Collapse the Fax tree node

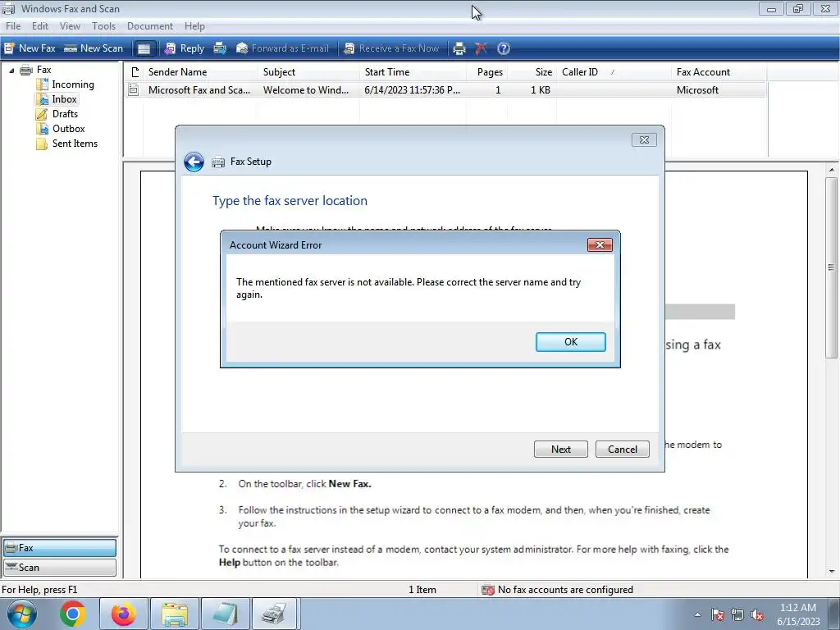11,71
